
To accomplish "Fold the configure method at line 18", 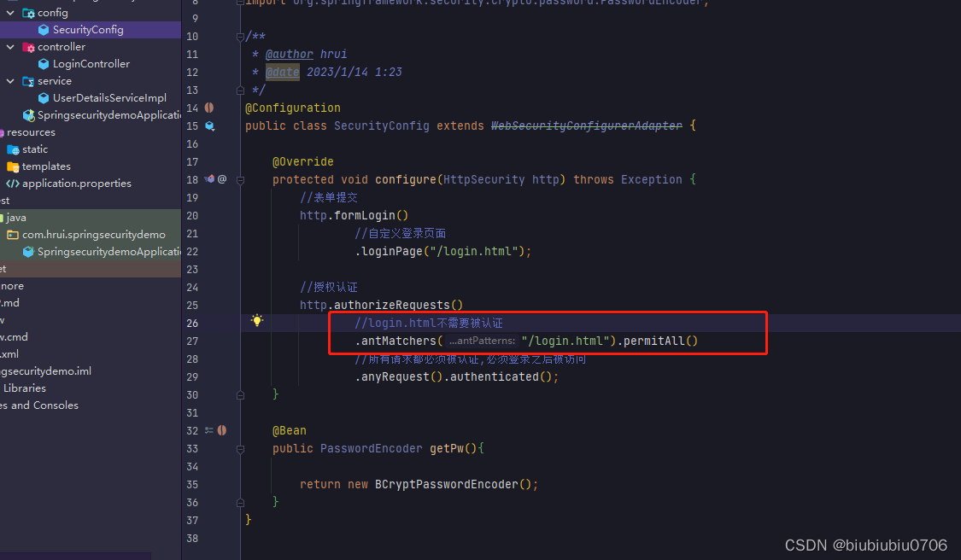I will click(x=240, y=180).
